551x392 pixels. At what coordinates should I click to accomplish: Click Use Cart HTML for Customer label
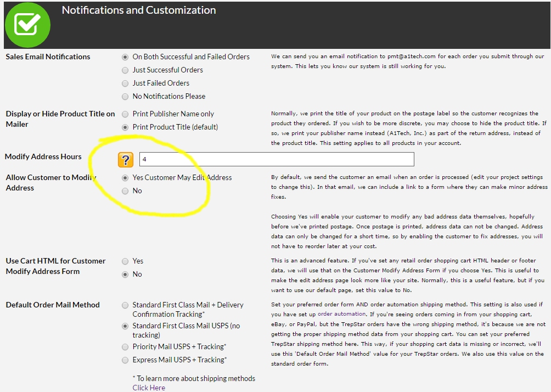pyautogui.click(x=55, y=266)
